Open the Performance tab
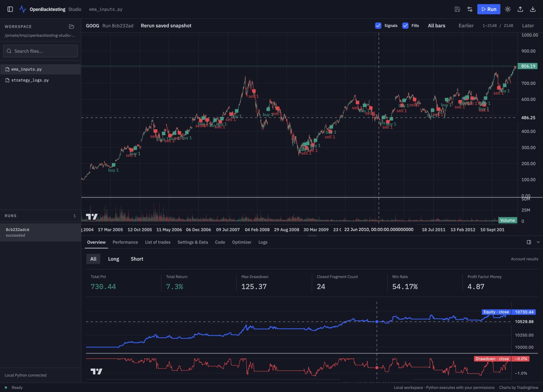 pyautogui.click(x=125, y=242)
